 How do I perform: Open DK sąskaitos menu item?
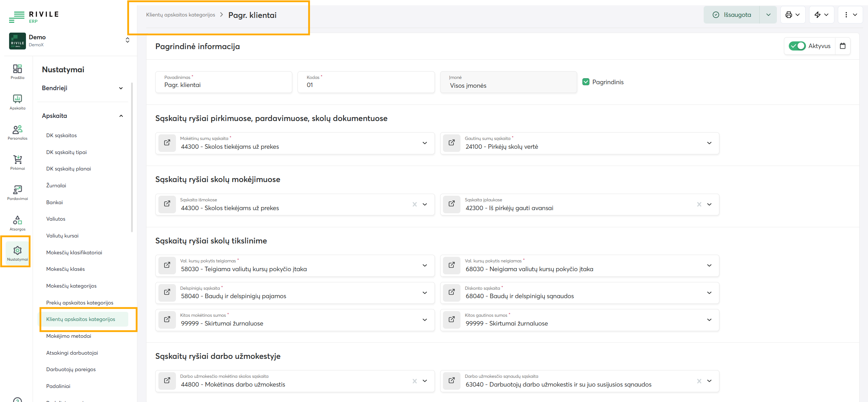[61, 135]
